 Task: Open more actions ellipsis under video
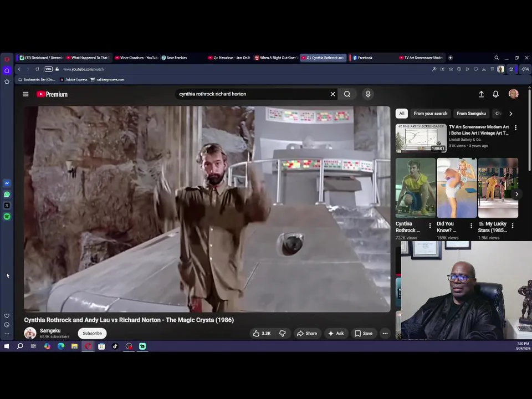click(x=385, y=334)
